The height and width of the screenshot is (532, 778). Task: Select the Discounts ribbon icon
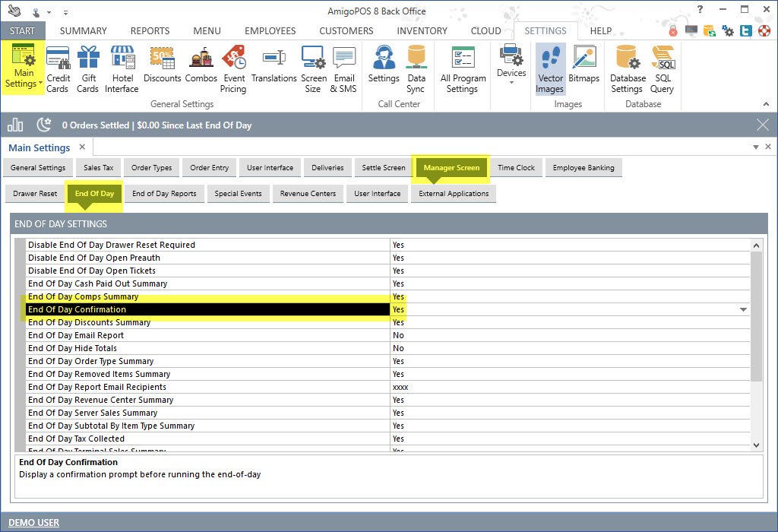163,68
